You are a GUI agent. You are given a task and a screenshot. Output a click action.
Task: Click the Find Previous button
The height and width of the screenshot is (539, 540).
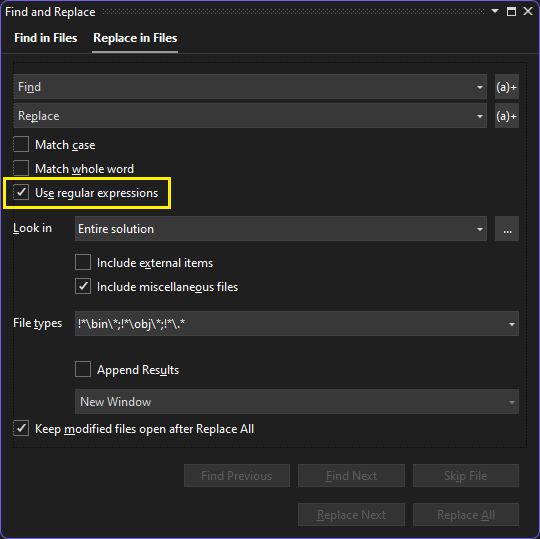click(x=237, y=476)
